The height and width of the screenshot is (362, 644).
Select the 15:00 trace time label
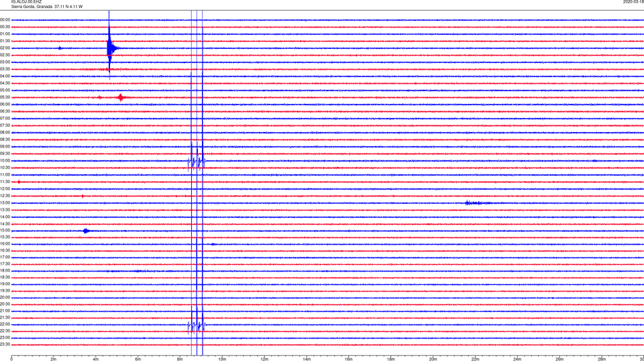[5, 231]
